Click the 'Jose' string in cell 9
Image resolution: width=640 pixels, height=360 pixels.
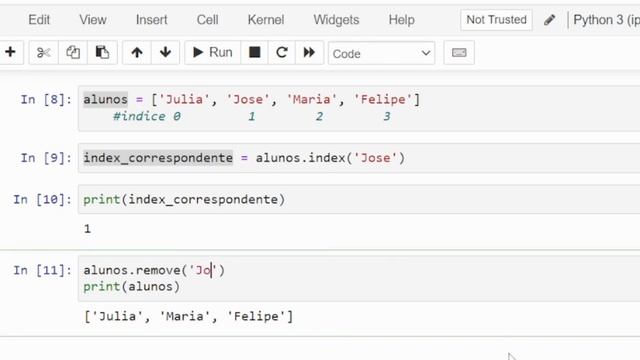376,158
